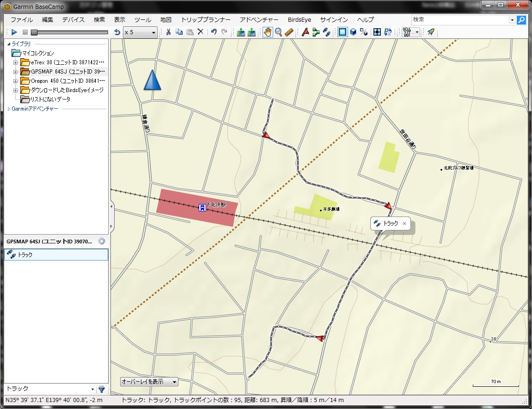
Task: Click the map sync transfer icon
Action: pyautogui.click(x=388, y=32)
